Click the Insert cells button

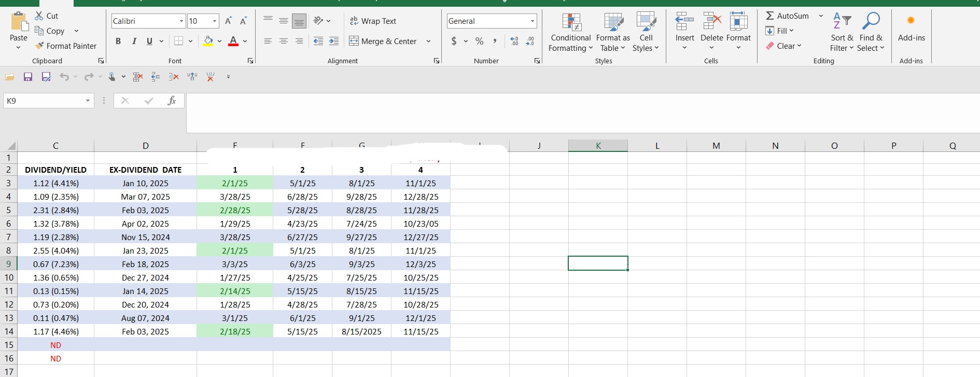tap(684, 31)
